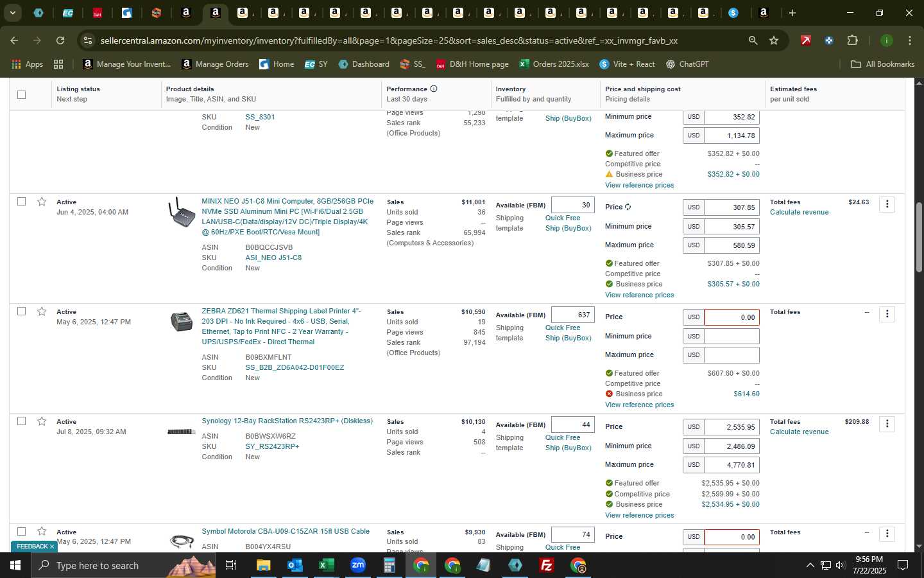
Task: Show hidden system tray icons
Action: [810, 565]
